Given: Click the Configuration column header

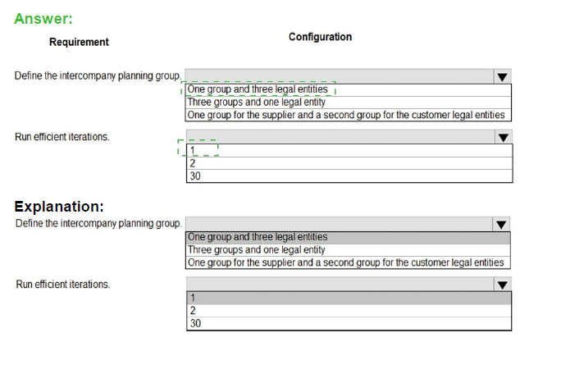Looking at the screenshot, I should (x=320, y=37).
